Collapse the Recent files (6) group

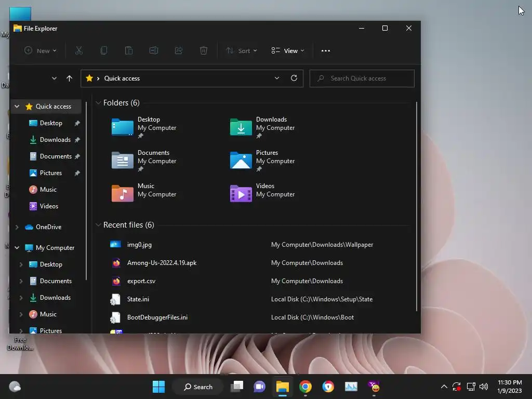pos(98,225)
